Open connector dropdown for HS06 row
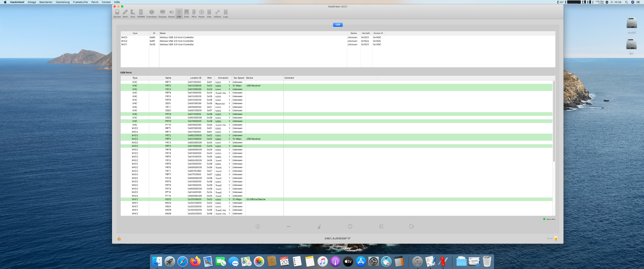The width and height of the screenshot is (644, 269). (x=223, y=213)
